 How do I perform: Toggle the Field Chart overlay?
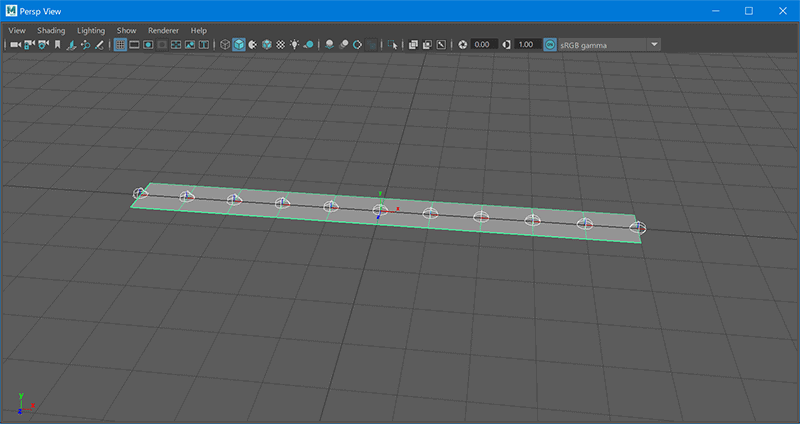click(x=176, y=45)
